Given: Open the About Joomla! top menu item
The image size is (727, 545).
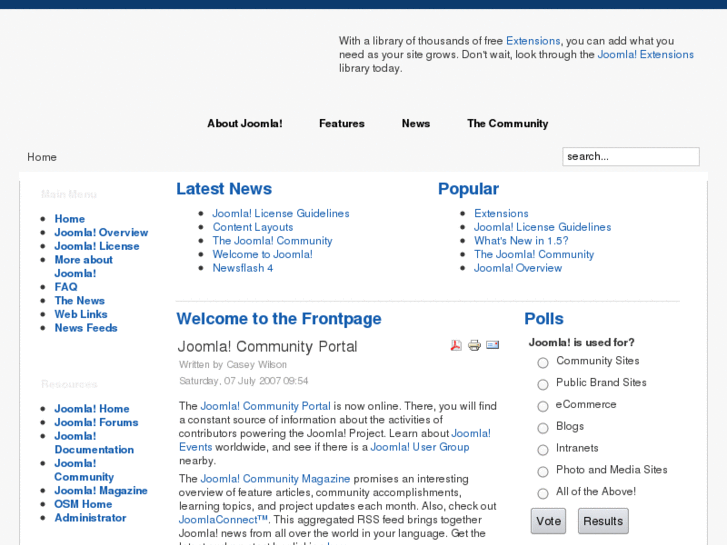Looking at the screenshot, I should 245,123.
